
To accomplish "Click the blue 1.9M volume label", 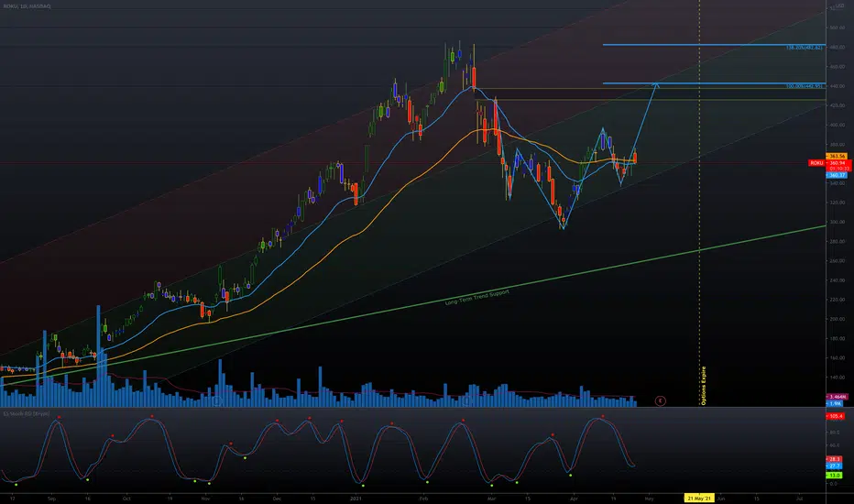I will point(835,403).
